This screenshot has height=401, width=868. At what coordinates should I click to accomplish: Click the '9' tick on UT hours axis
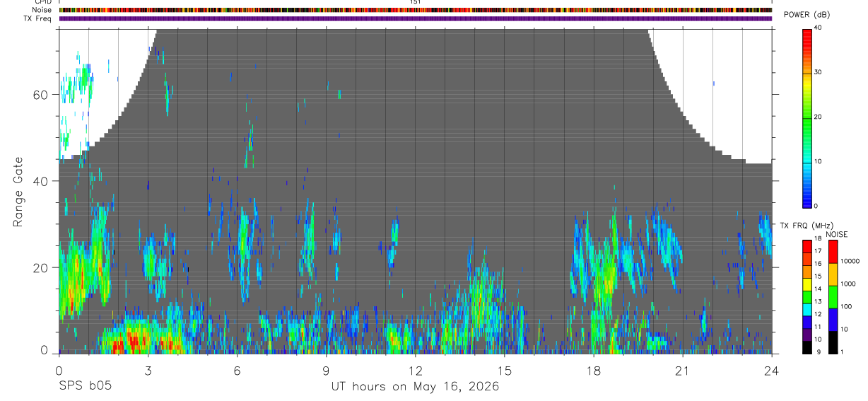pyautogui.click(x=326, y=371)
